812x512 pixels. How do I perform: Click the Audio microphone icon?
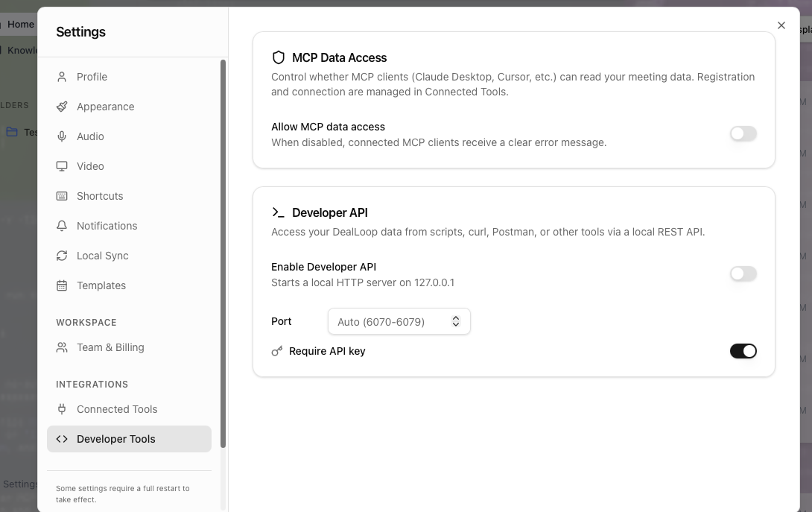(x=62, y=136)
